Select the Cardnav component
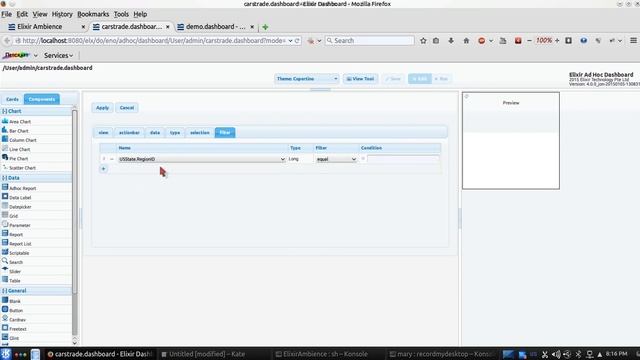 [x=14, y=320]
